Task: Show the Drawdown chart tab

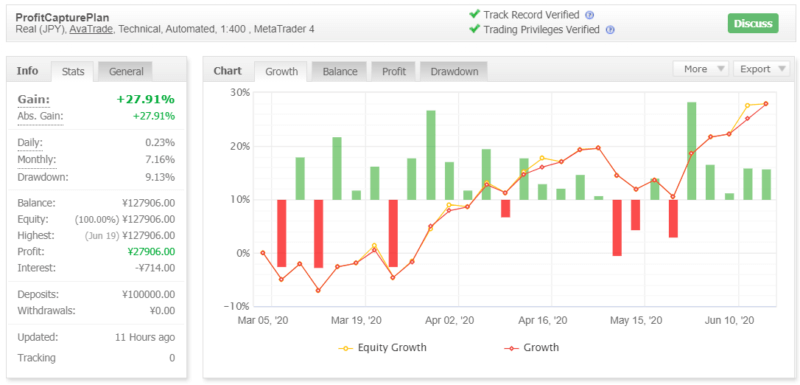Action: pos(454,72)
